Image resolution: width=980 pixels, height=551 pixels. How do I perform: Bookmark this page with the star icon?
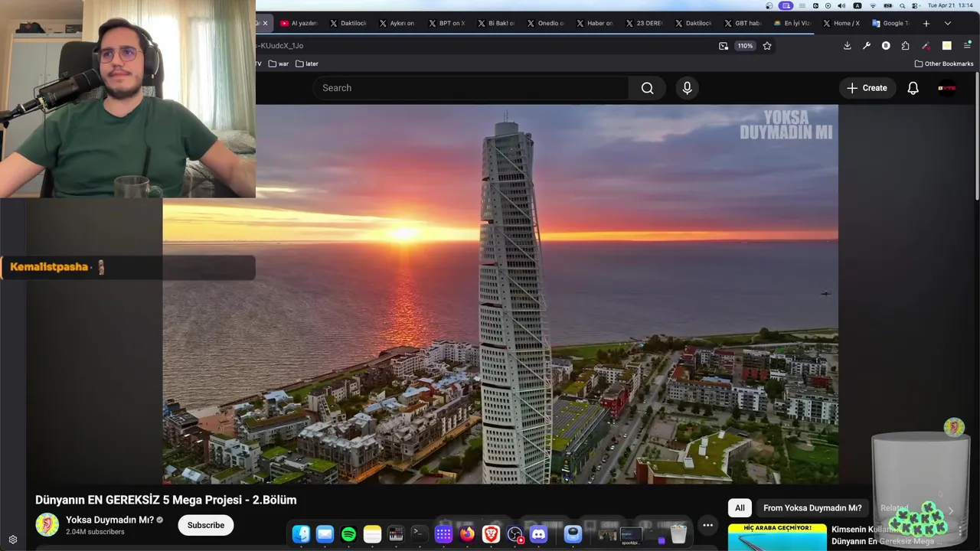767,46
